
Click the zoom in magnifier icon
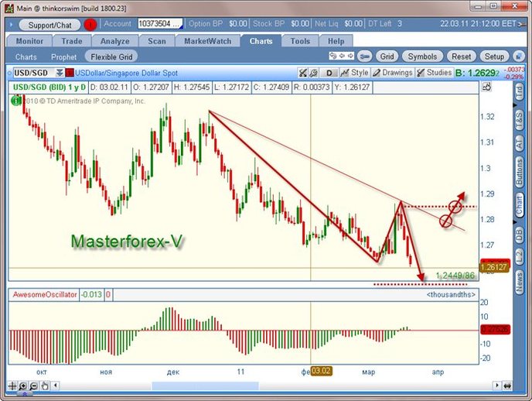click(22, 385)
